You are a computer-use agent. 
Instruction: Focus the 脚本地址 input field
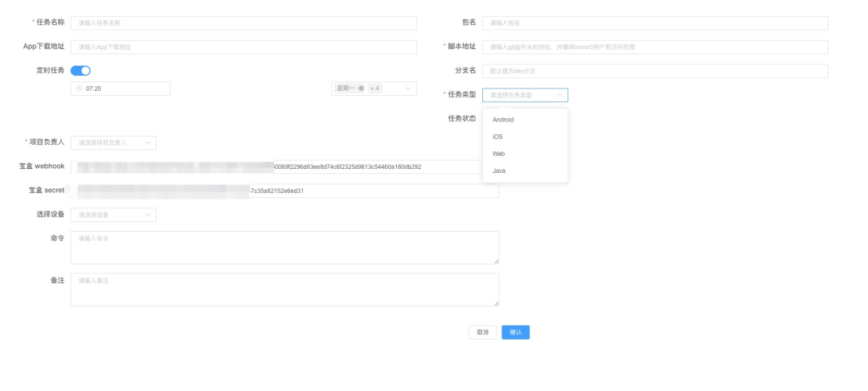point(656,47)
